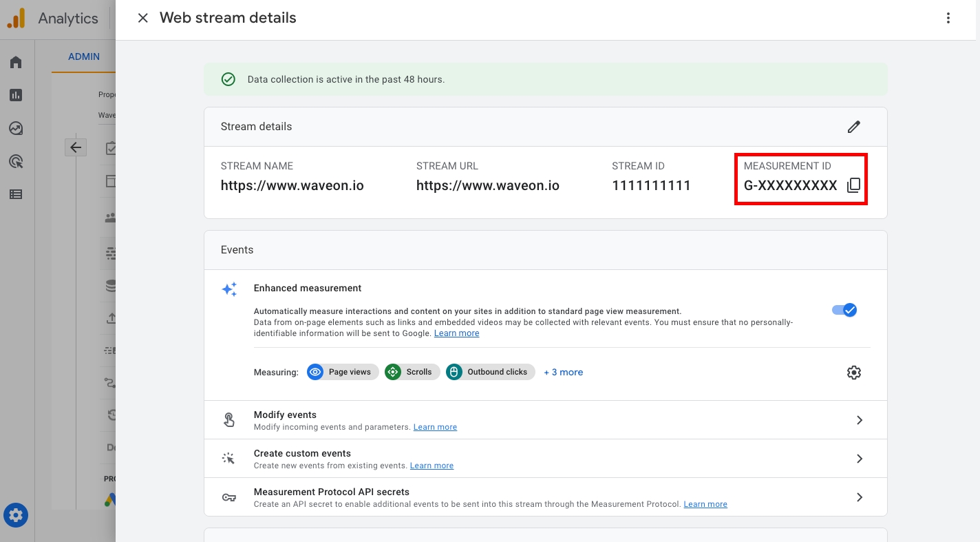Screen dimensions: 980x542
Task: Open the three-dot more options menu
Action: [x=948, y=19]
